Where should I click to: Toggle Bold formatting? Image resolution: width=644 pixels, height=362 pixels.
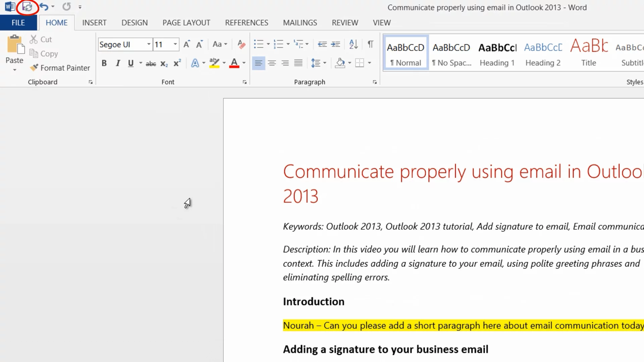coord(104,63)
